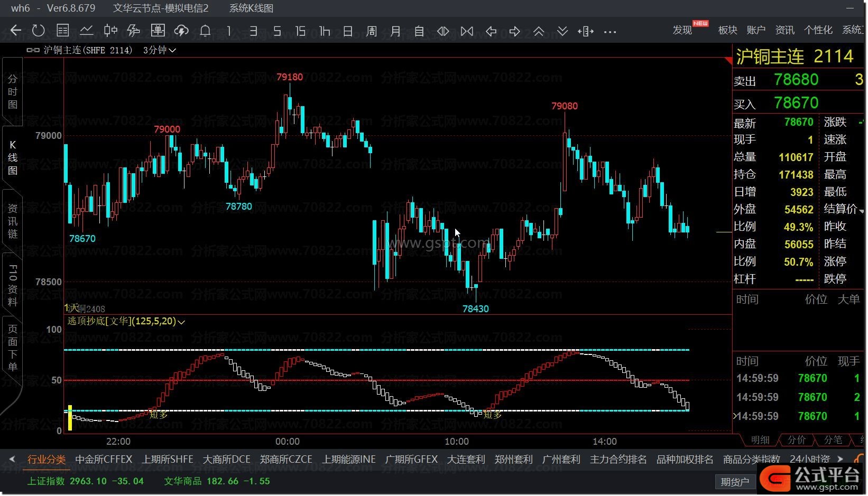Viewport: 868px width, 496px height.
Task: Select the 1-minute period
Action: coord(229,31)
